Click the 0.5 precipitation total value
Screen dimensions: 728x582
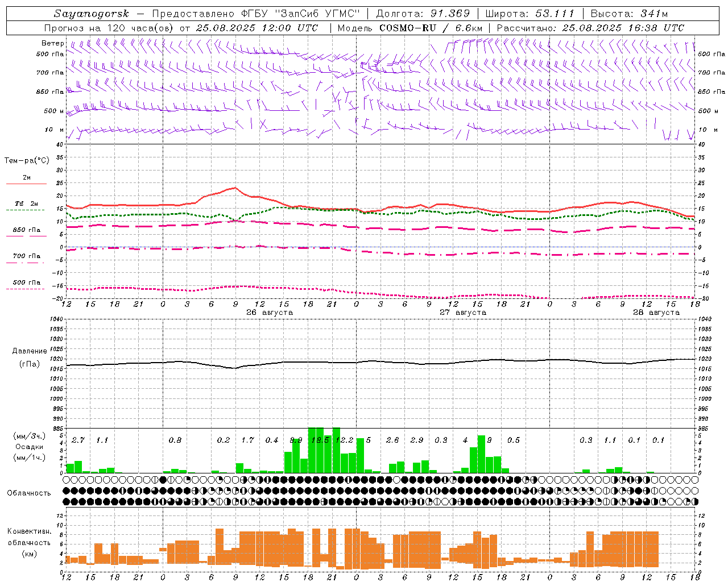coord(513,440)
